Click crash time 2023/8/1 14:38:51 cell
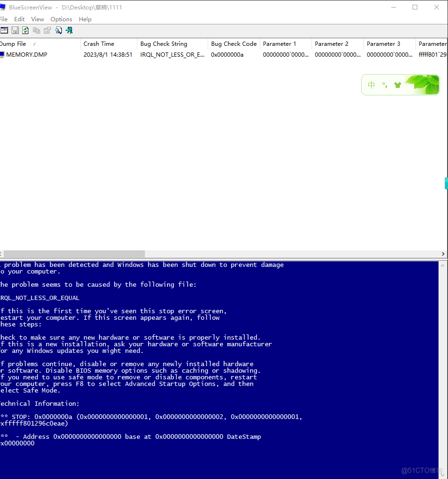Image resolution: width=448 pixels, height=479 pixels. tap(108, 55)
